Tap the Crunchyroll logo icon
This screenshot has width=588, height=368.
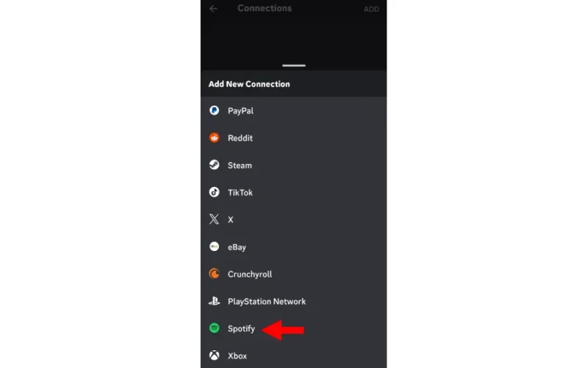click(214, 274)
